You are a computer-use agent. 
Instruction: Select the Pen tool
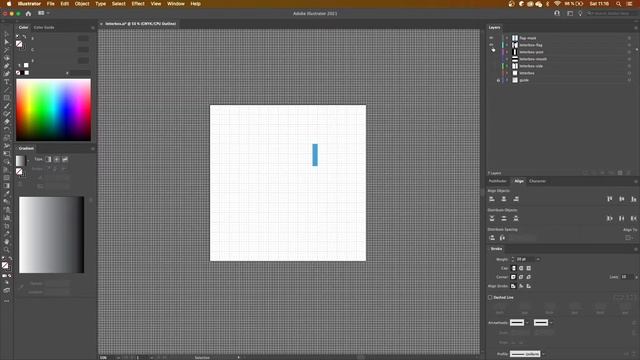(7, 66)
